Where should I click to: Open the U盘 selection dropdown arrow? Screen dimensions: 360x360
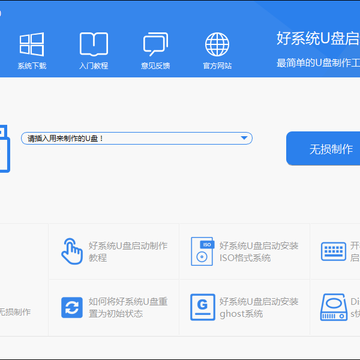pos(244,138)
